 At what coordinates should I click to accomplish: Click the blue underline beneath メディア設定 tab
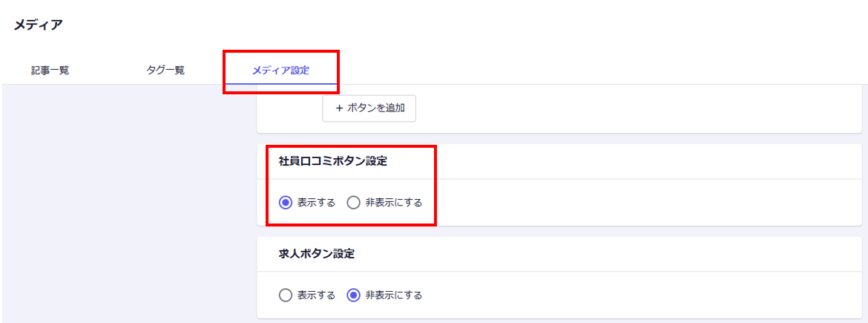[x=280, y=83]
